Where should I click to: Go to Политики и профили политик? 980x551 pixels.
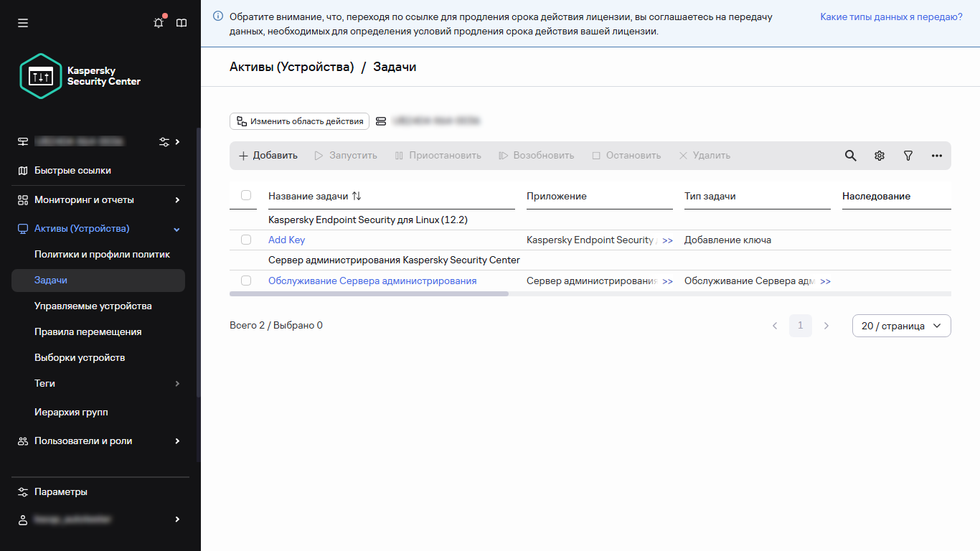tap(102, 255)
